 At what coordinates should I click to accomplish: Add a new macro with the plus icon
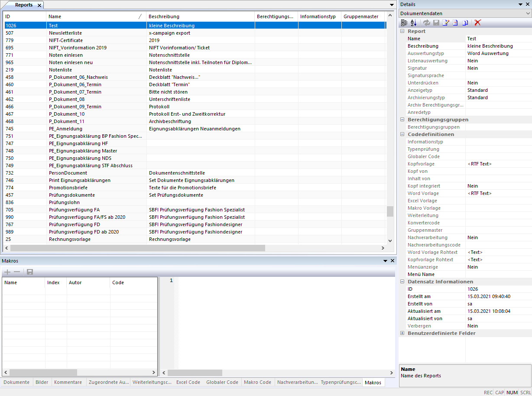coord(7,272)
